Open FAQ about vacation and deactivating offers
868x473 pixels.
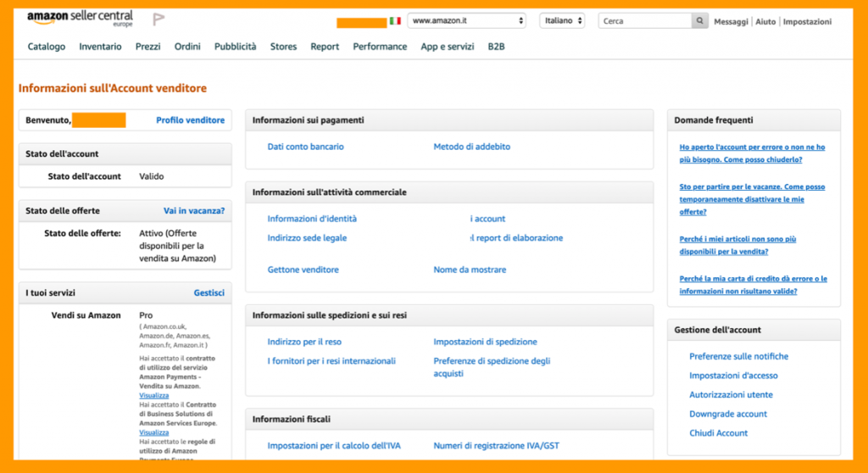[753, 199]
